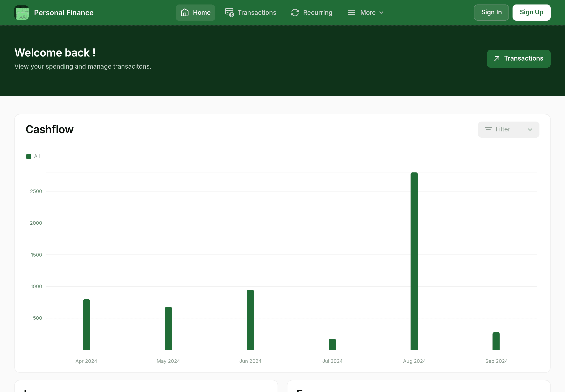The image size is (565, 392).
Task: Click the Home house icon
Action: (185, 13)
